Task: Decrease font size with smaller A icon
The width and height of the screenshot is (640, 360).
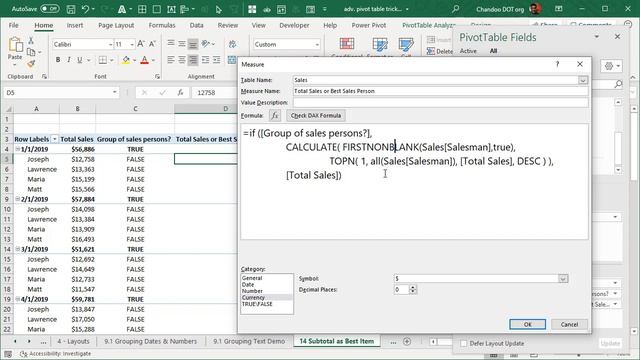Action: pyautogui.click(x=152, y=44)
